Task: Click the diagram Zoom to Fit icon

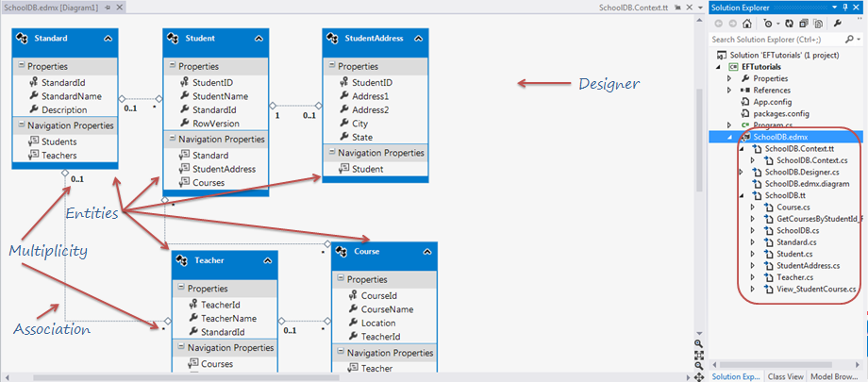Action: [x=699, y=355]
